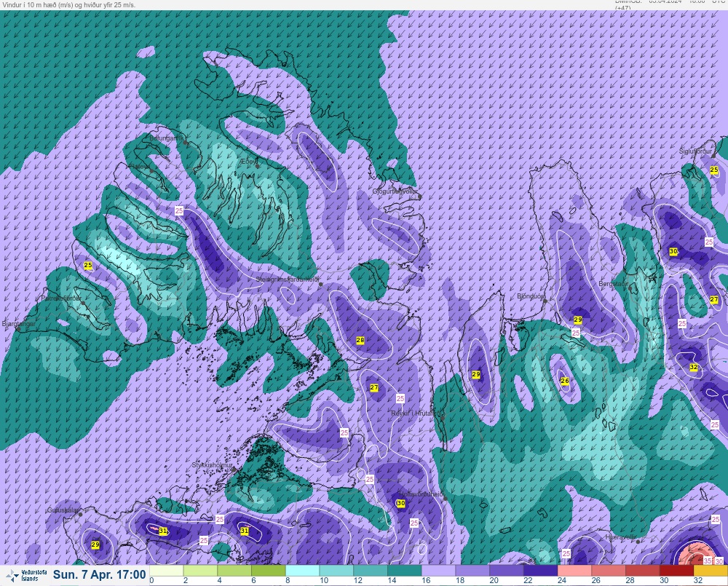The image size is (728, 586).
Task: Click the yellow 28 gust marker
Action: (x=360, y=341)
